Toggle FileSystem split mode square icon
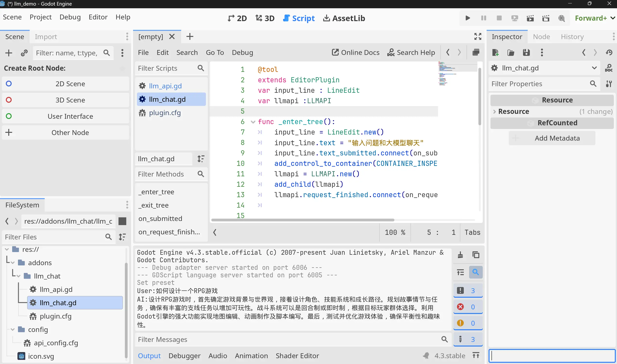 pos(122,221)
